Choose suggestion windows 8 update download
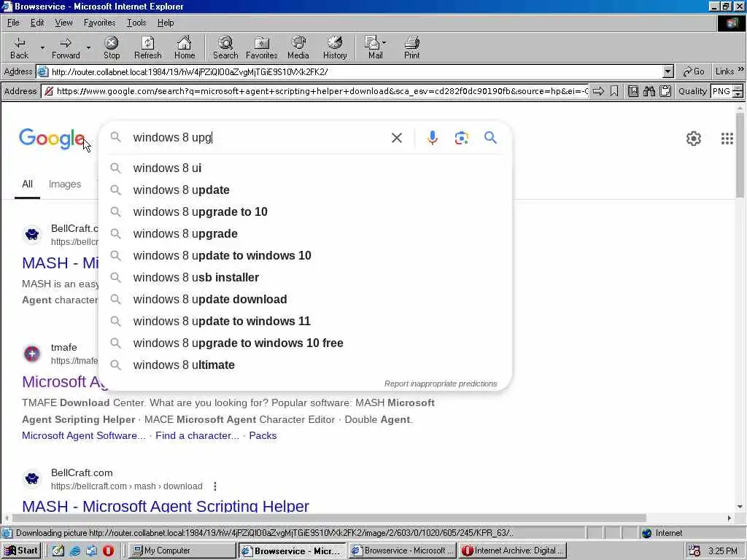This screenshot has height=560, width=747. [305, 300]
